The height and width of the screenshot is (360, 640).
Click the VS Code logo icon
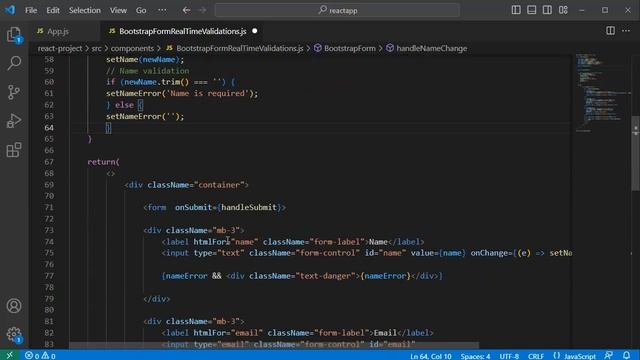click(x=10, y=10)
